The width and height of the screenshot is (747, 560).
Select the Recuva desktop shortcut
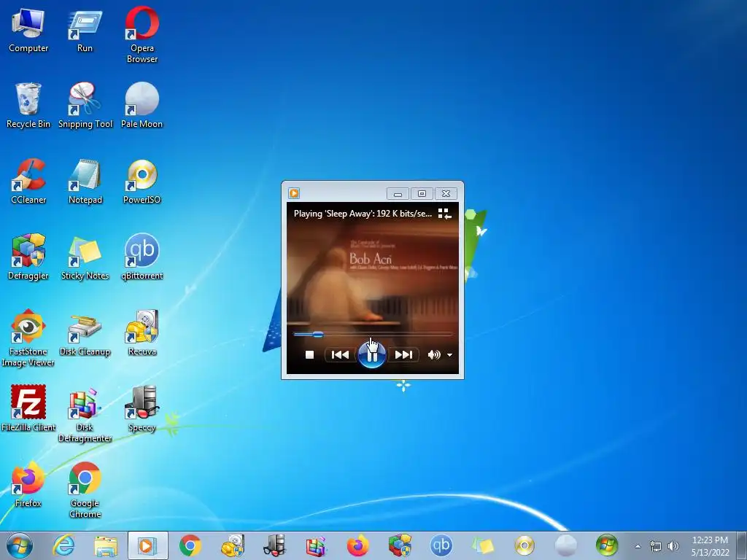coord(142,333)
